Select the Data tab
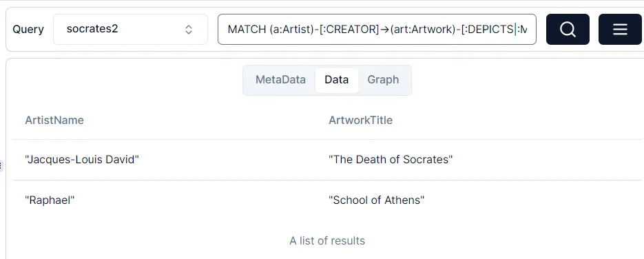 [x=336, y=80]
